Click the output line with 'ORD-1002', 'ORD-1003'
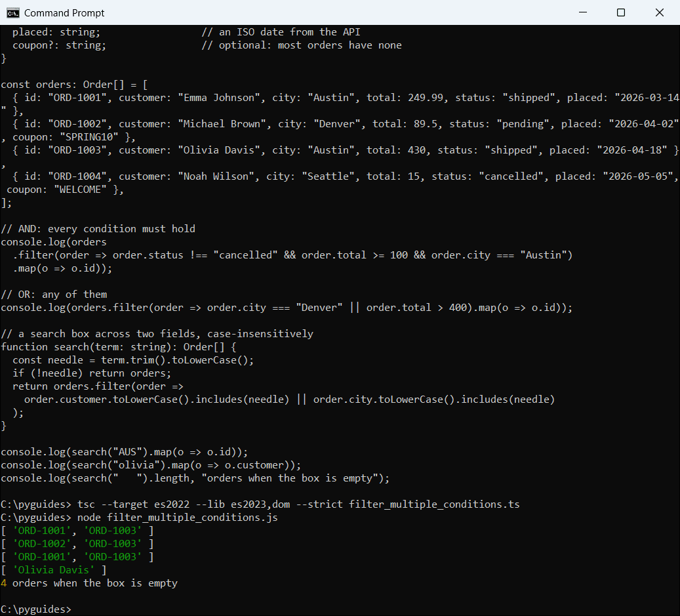The width and height of the screenshot is (680, 616). point(77,544)
